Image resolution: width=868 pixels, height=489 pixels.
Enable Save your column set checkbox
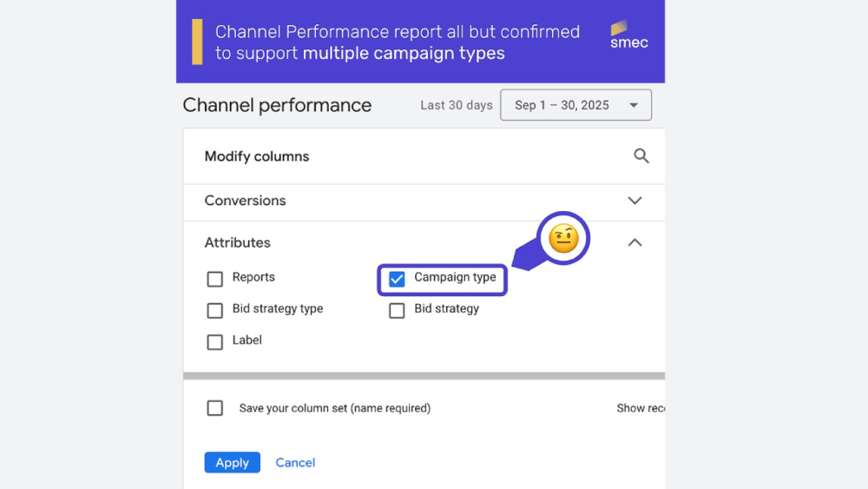pyautogui.click(x=215, y=408)
